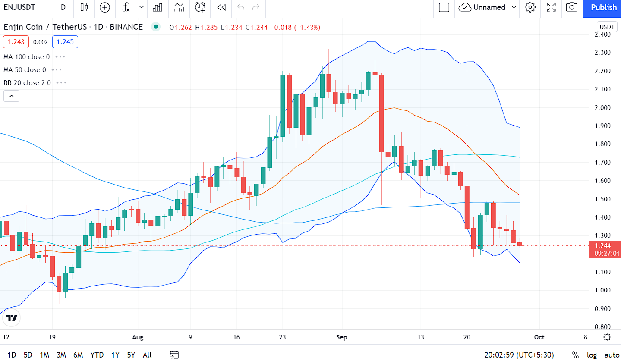Click the compare or add symbol icon
Screen dimensions: 621x364
tap(105, 7)
